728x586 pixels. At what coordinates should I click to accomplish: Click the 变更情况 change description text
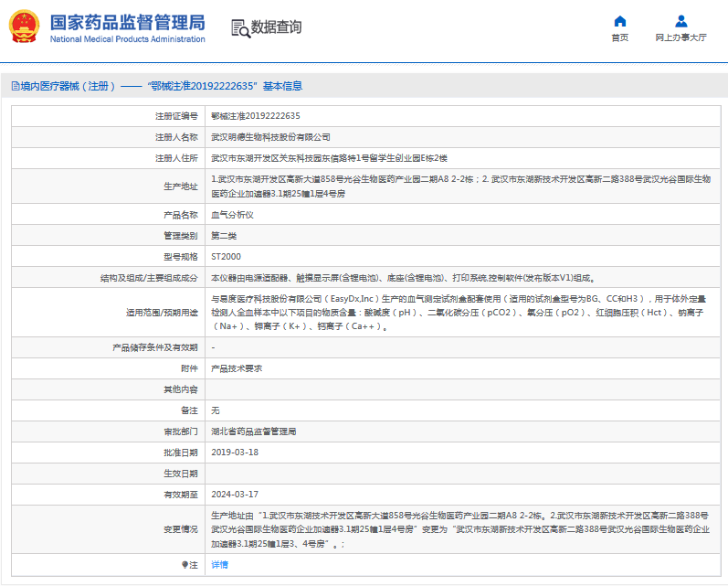460,529
